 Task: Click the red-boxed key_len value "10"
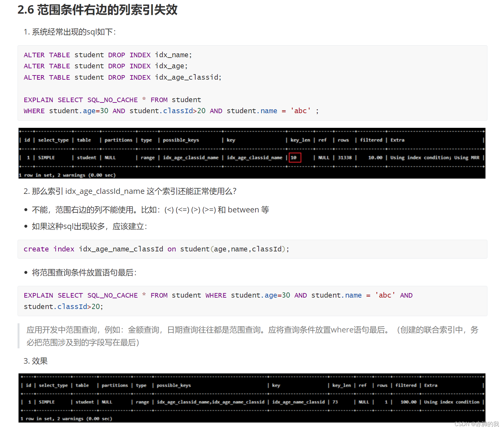click(x=295, y=158)
